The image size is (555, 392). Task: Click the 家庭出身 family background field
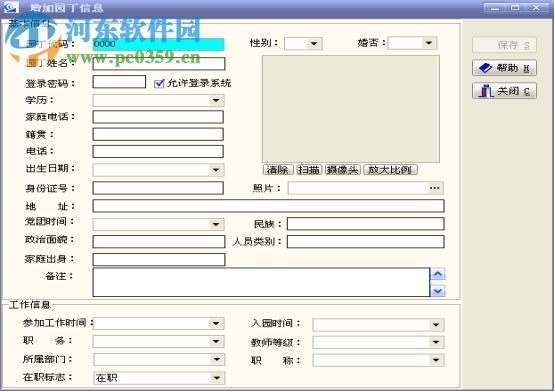coord(159,260)
